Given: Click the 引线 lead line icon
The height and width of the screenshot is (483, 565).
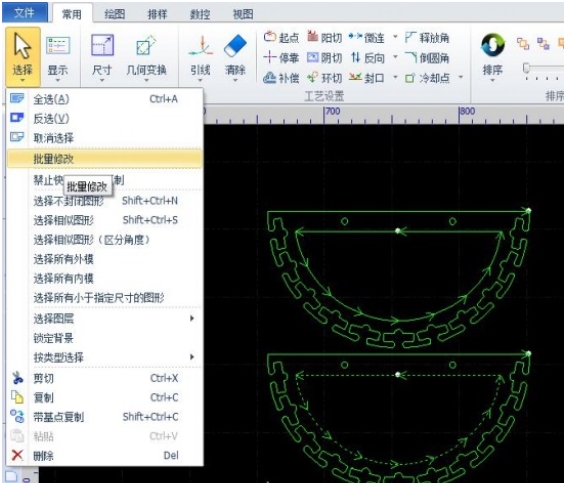Looking at the screenshot, I should [200, 47].
